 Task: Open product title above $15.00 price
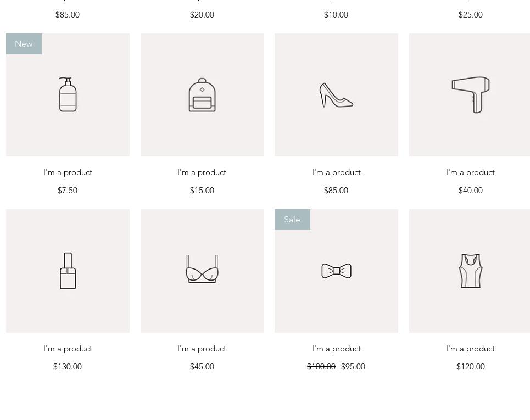pos(202,172)
